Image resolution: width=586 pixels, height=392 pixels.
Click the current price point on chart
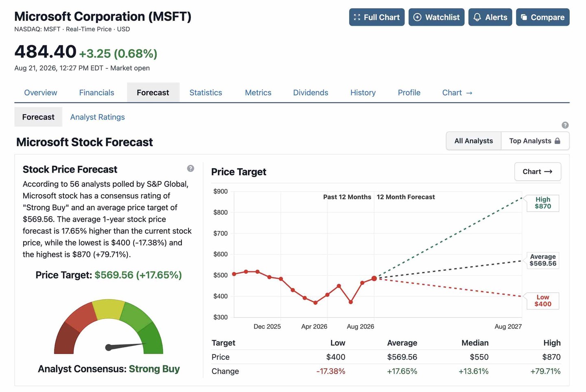coord(374,278)
